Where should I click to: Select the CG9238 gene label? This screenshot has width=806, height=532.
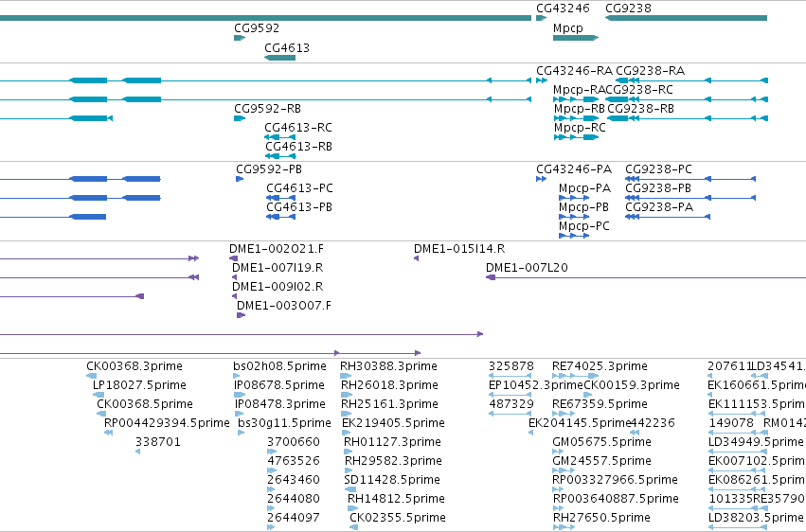click(x=628, y=9)
